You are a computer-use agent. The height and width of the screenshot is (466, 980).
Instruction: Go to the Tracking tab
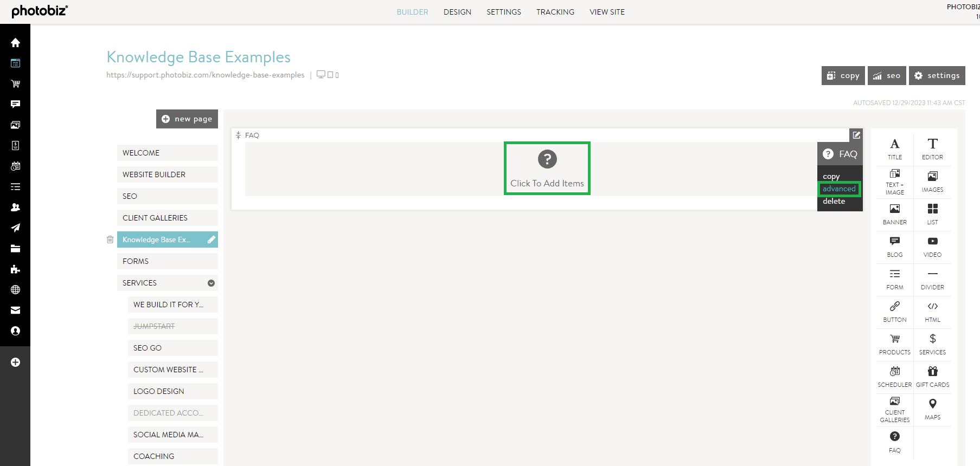[555, 12]
